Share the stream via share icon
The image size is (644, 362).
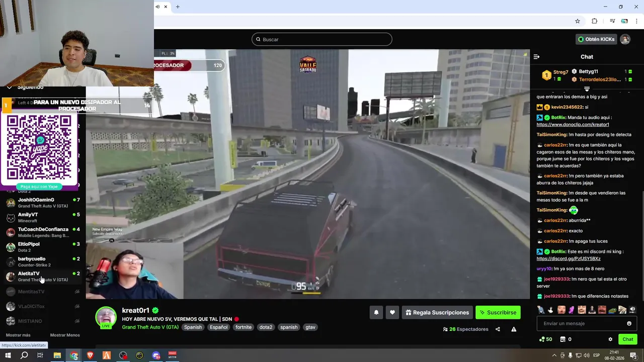tap(498, 329)
